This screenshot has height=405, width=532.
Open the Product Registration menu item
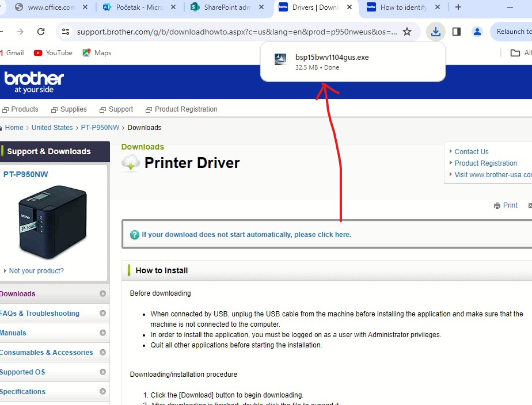click(181, 109)
